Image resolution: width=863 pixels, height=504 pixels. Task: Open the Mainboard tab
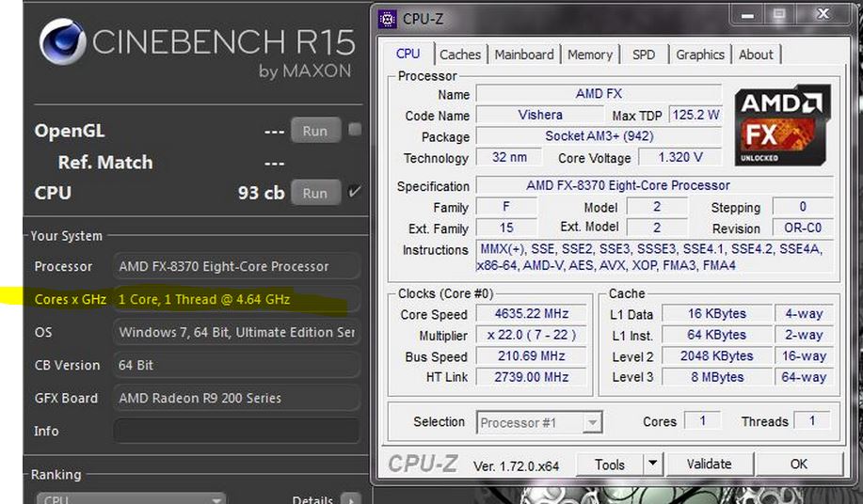[524, 55]
